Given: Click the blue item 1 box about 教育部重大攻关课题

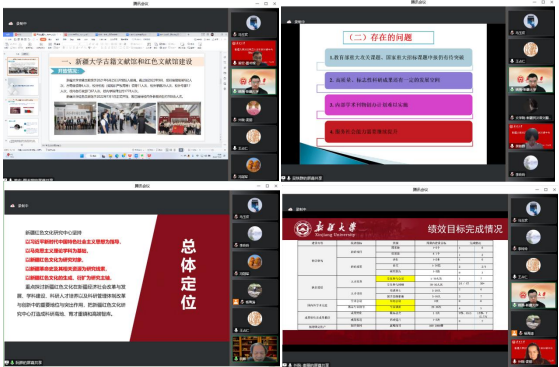Looking at the screenshot, I should [398, 57].
